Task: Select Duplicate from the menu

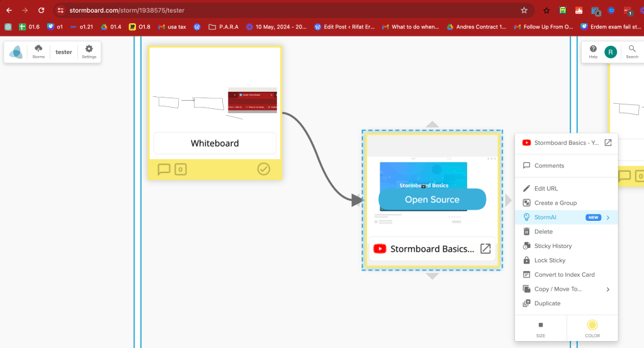Action: [567, 303]
